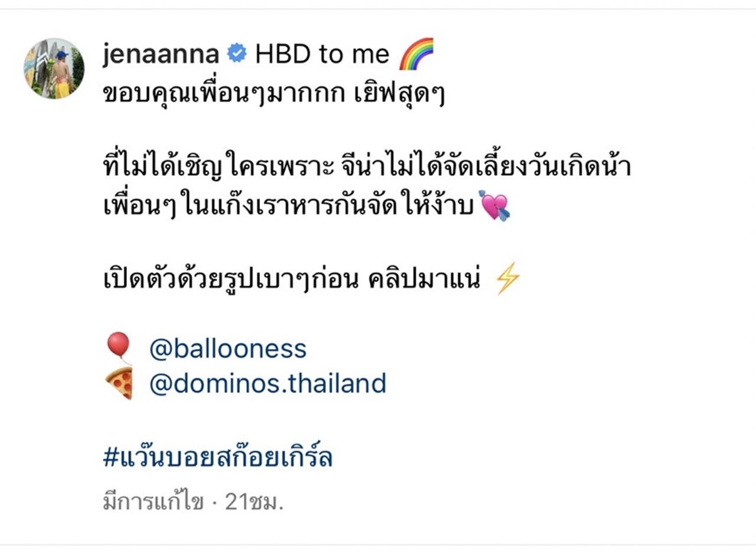
Task: Click the มีการแก้ไข edited label
Action: [153, 502]
